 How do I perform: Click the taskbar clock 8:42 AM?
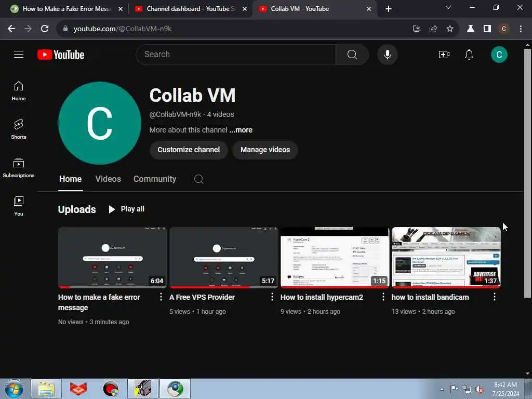tap(506, 389)
